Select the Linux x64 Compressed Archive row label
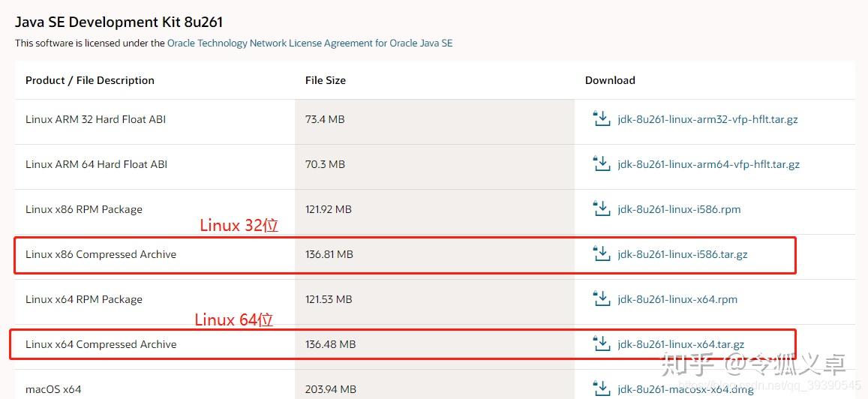 pos(101,344)
